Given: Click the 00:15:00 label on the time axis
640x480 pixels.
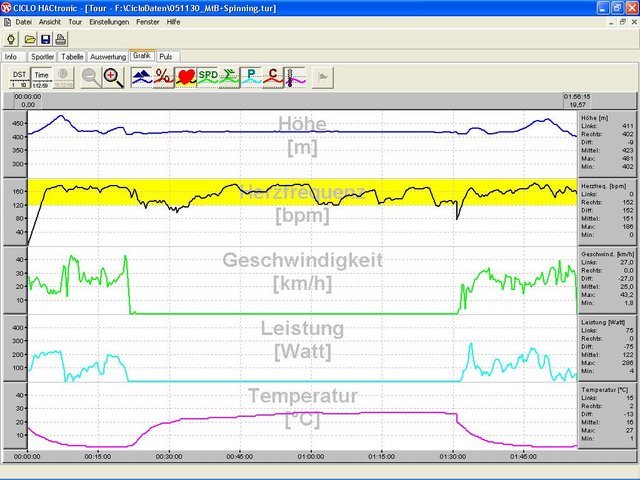Looking at the screenshot, I should (98, 456).
